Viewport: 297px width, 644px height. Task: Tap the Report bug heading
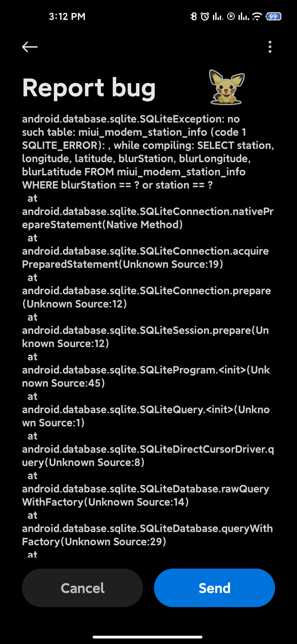click(89, 88)
